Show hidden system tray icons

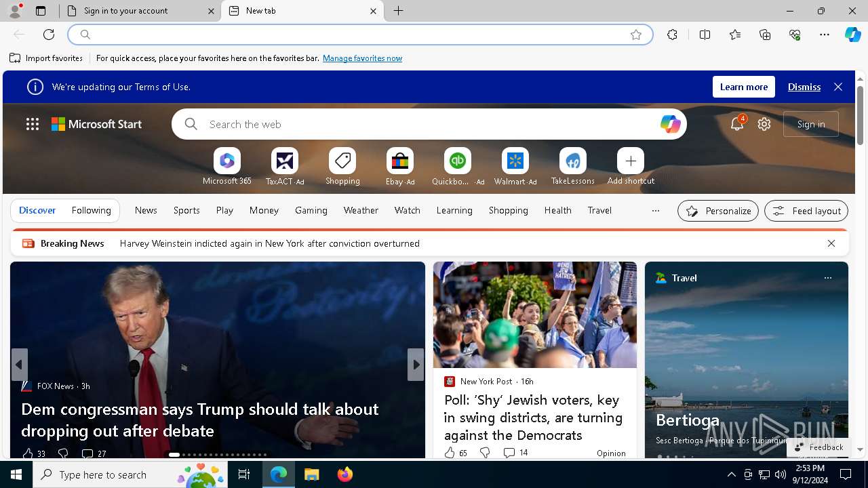pyautogui.click(x=731, y=474)
